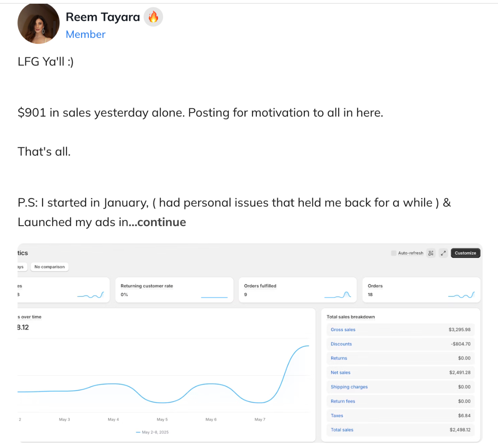This screenshot has height=448, width=498.
Task: Click the Orders card sparkline
Action: [x=461, y=295]
